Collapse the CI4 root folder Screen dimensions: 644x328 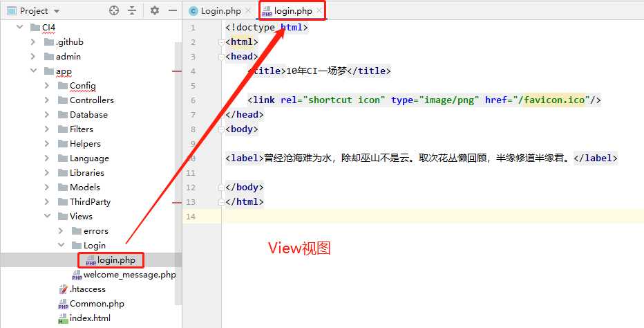[19, 28]
